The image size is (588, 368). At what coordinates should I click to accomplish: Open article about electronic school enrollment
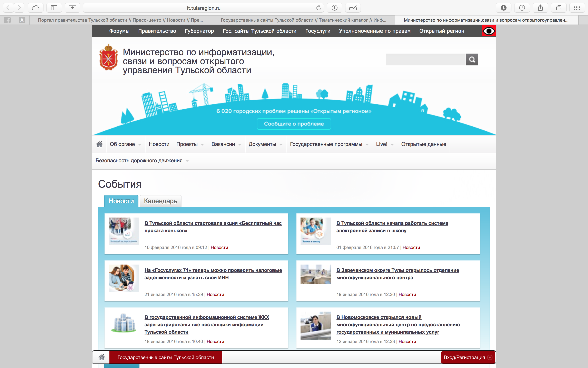(392, 227)
